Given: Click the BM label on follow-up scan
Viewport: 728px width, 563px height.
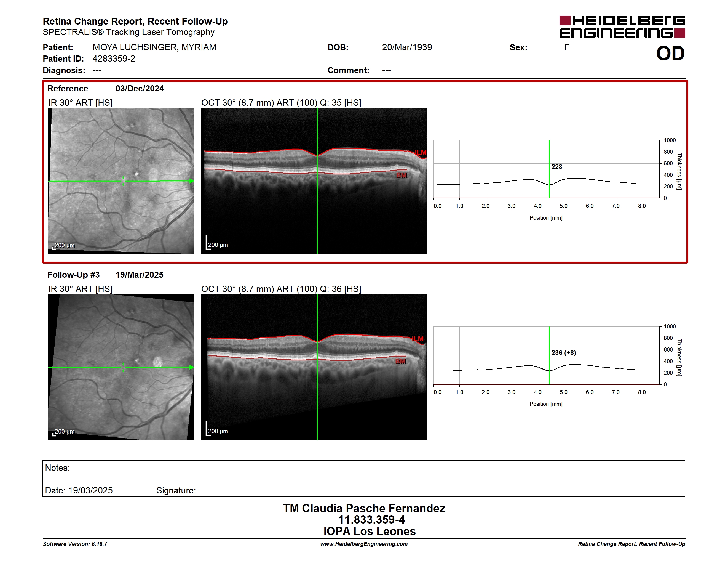Looking at the screenshot, I should click(x=400, y=362).
